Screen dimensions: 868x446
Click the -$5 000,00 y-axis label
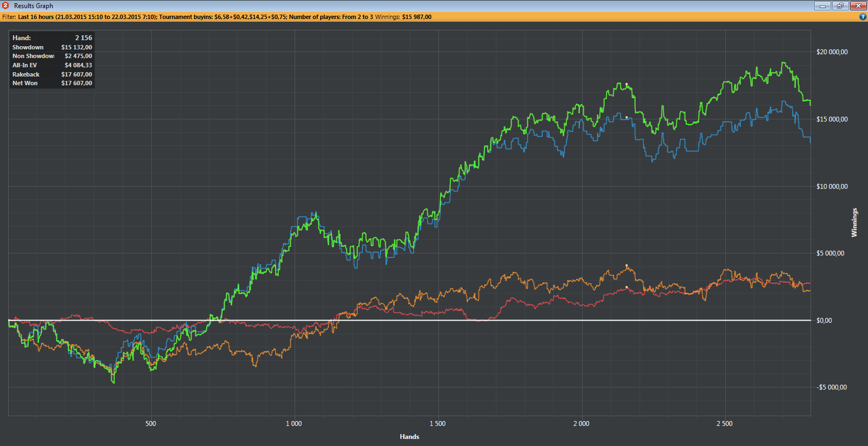(832, 387)
